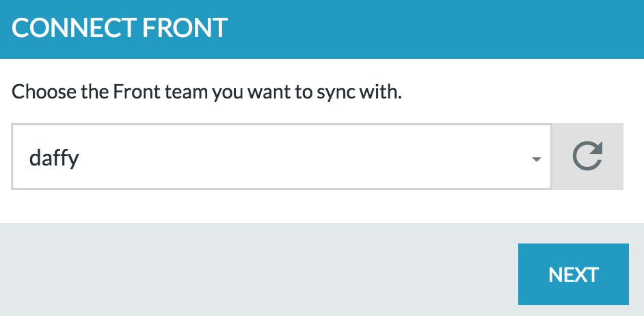Click the NEXT button

click(x=574, y=274)
